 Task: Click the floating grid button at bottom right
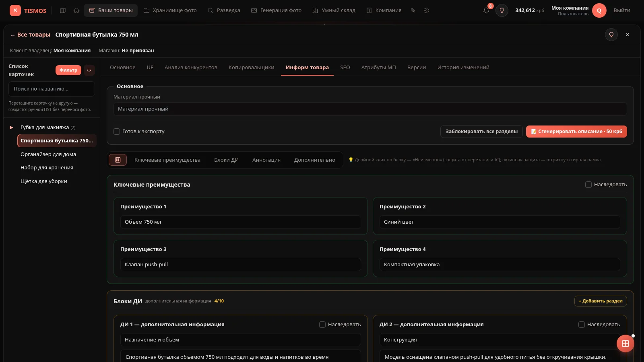click(x=625, y=343)
